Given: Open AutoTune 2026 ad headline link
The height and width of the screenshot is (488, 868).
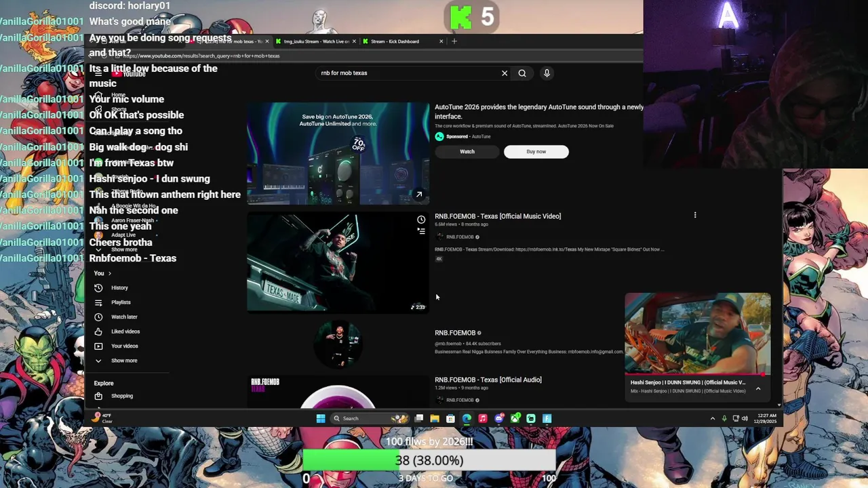Looking at the screenshot, I should pyautogui.click(x=538, y=111).
